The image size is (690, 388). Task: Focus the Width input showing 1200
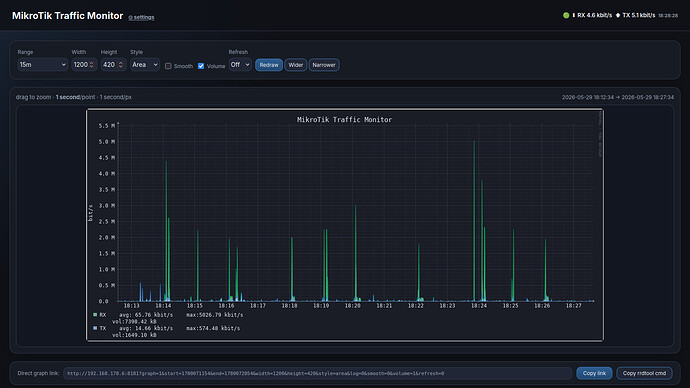point(84,65)
